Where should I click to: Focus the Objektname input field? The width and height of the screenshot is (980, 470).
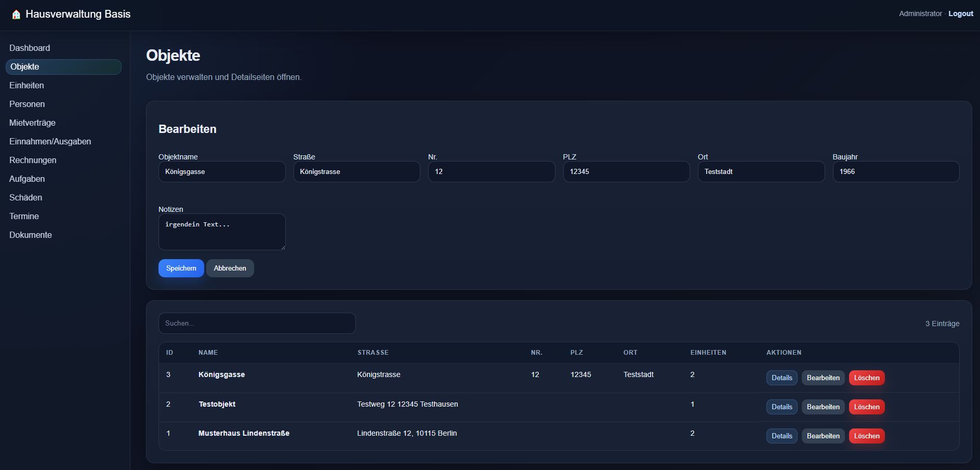(222, 171)
